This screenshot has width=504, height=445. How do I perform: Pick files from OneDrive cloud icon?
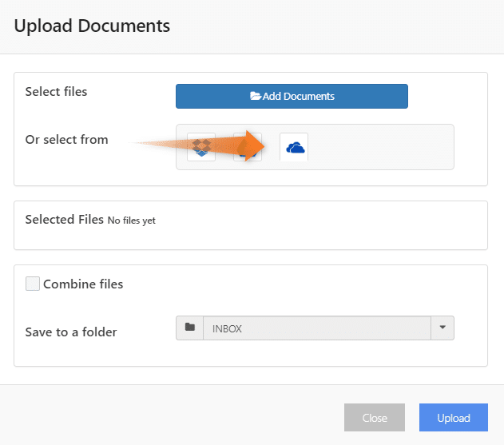294,147
